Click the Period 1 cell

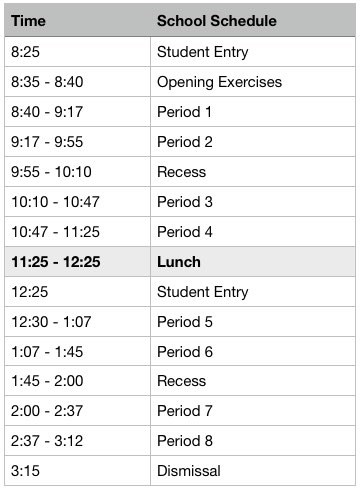coord(253,112)
